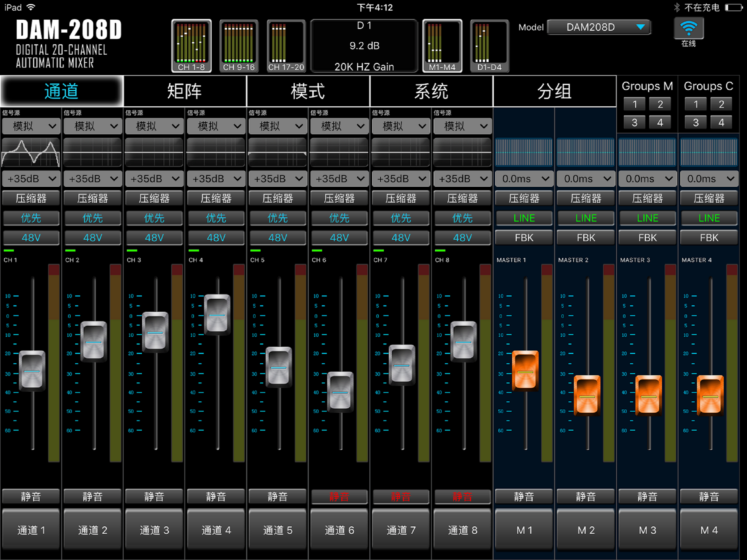Image resolution: width=747 pixels, height=560 pixels.
Task: Open the CH 3 EQ curve graph
Action: (x=154, y=152)
